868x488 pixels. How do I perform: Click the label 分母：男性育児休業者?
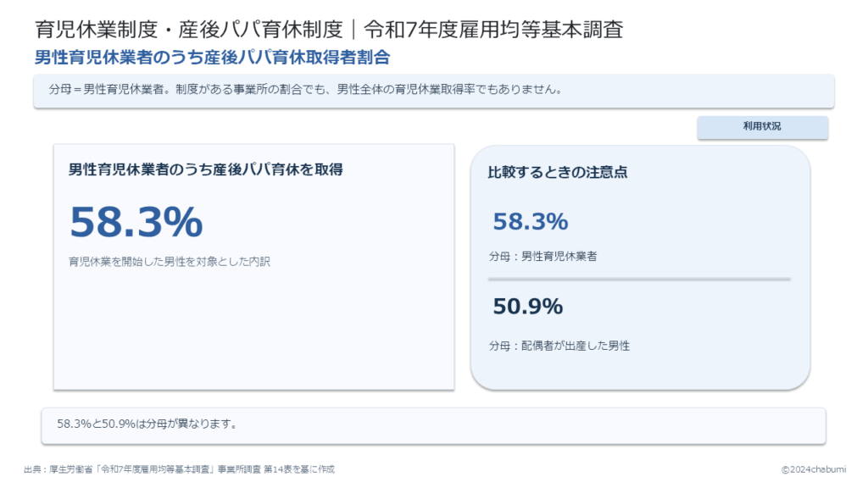(x=543, y=256)
